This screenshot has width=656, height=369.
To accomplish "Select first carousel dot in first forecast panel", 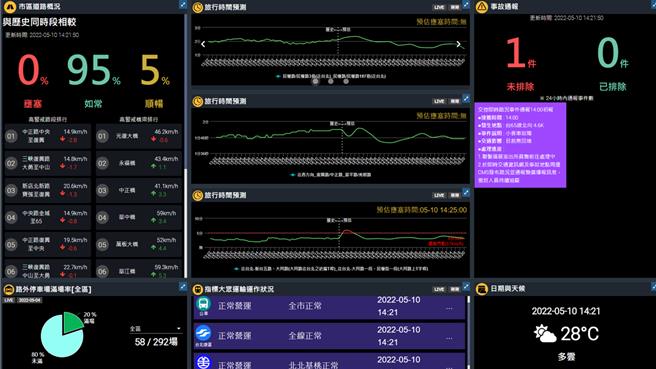I will click(315, 82).
